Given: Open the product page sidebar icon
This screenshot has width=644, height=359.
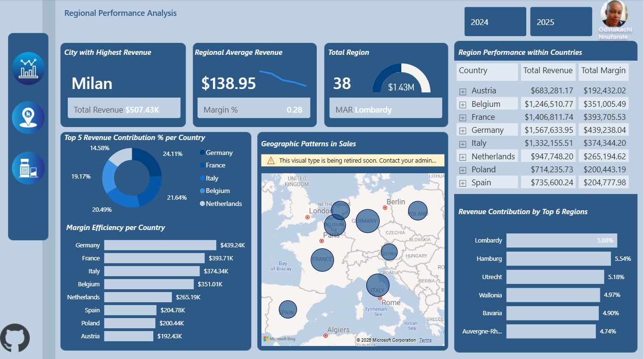Looking at the screenshot, I should [x=28, y=168].
